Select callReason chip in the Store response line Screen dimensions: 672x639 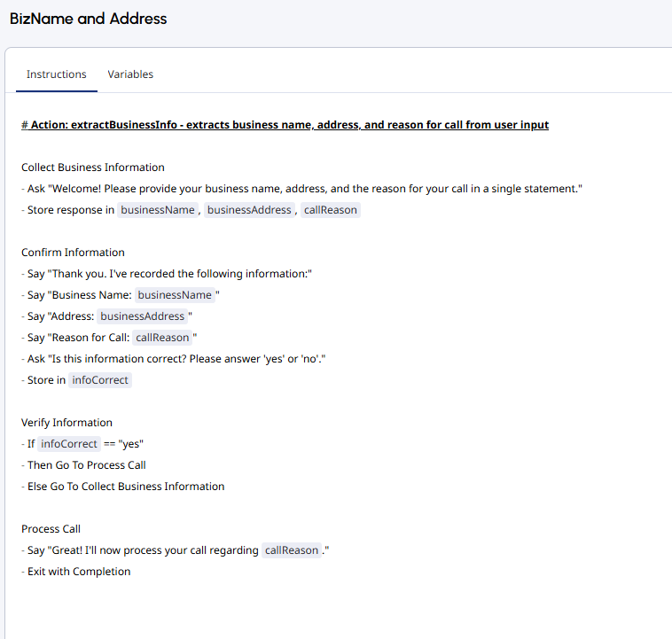tap(330, 210)
